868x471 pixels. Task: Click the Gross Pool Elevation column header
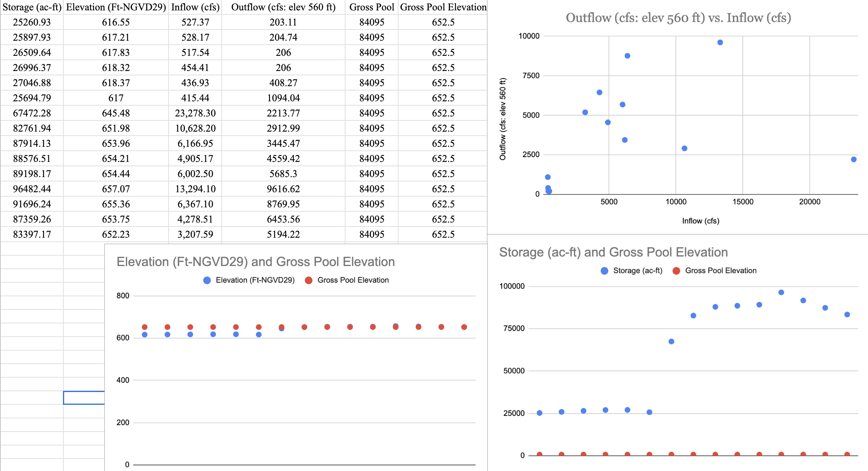pos(443,7)
